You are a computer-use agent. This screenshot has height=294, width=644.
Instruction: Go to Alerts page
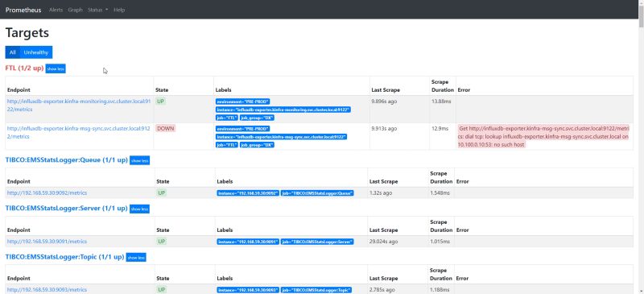tap(56, 10)
